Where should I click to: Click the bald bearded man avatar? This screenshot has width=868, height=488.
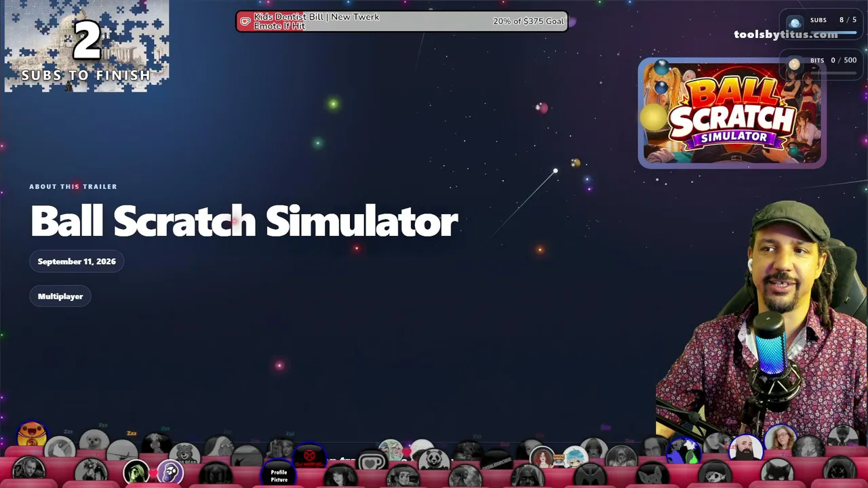tap(745, 448)
